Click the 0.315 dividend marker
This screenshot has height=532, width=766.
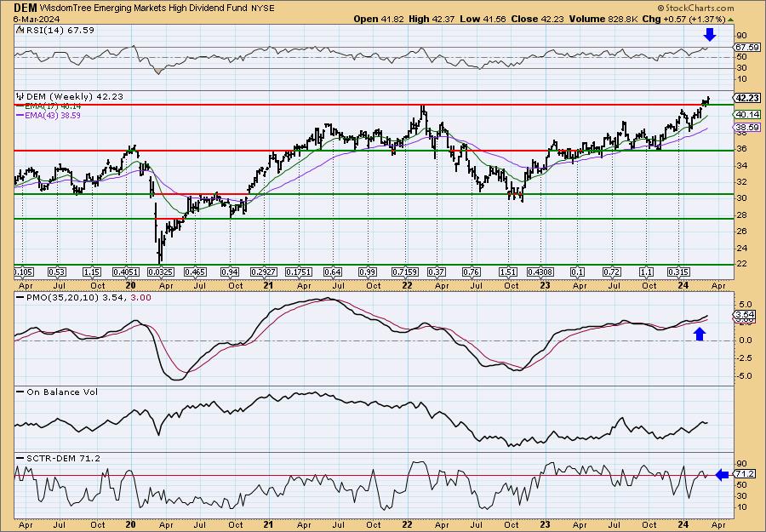679,272
